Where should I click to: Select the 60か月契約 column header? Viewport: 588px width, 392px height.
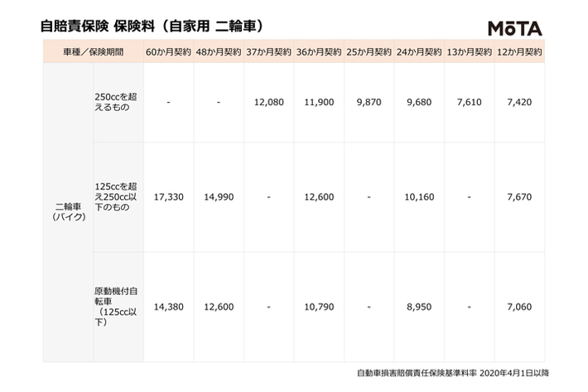pos(168,51)
